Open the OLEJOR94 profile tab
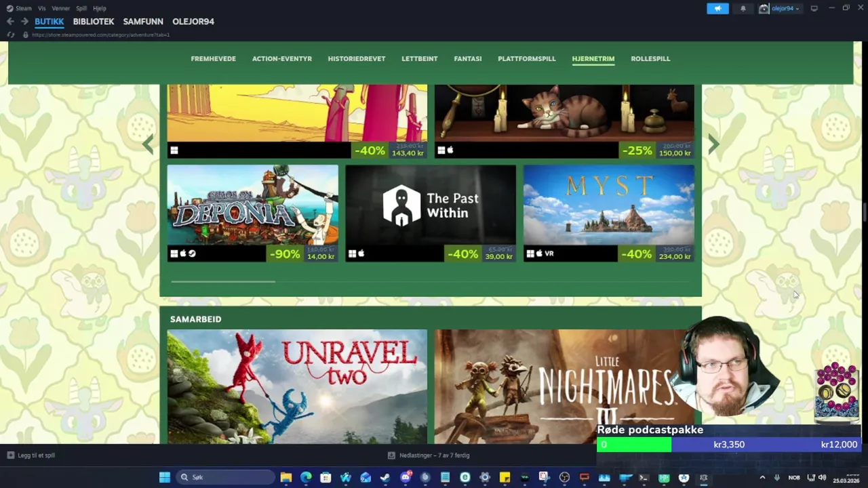Image resolution: width=868 pixels, height=488 pixels. (193, 22)
